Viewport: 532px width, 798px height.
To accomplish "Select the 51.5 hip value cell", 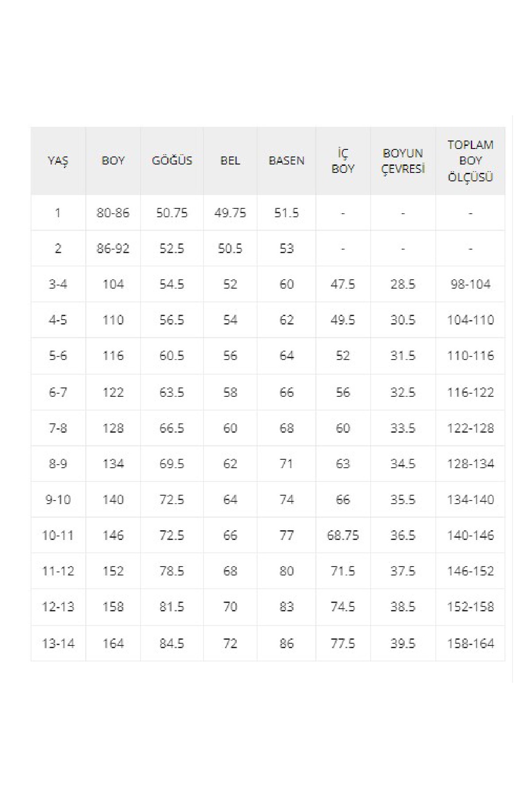I will tap(286, 213).
